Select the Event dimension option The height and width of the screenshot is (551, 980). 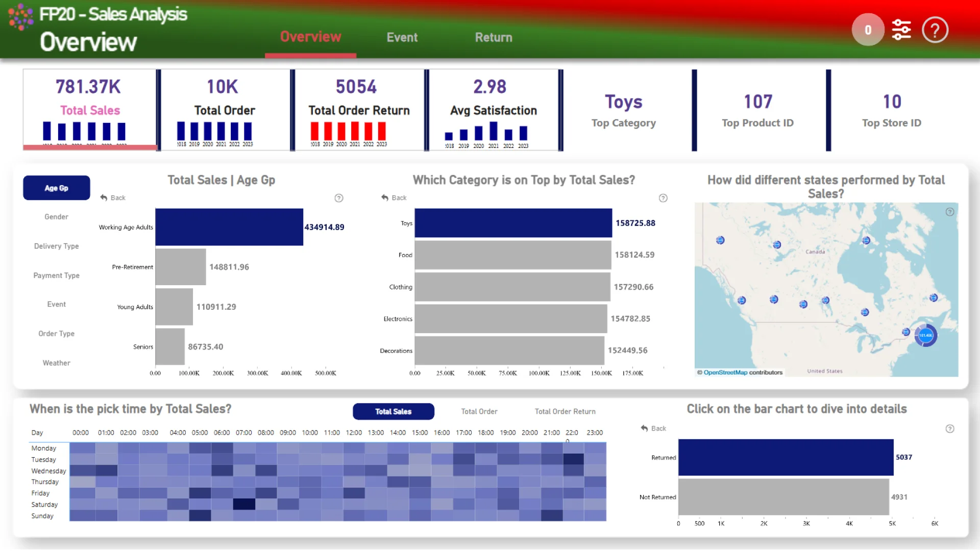(56, 304)
